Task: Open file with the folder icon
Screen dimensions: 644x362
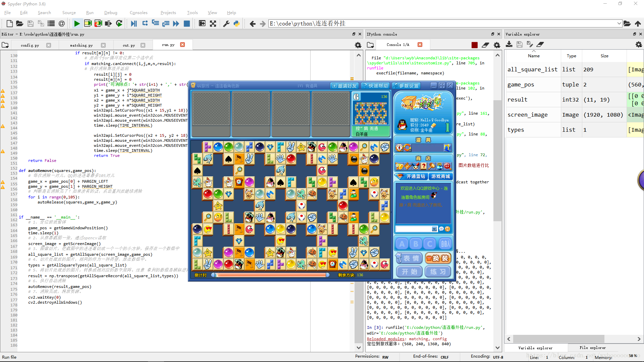Action: point(20,23)
